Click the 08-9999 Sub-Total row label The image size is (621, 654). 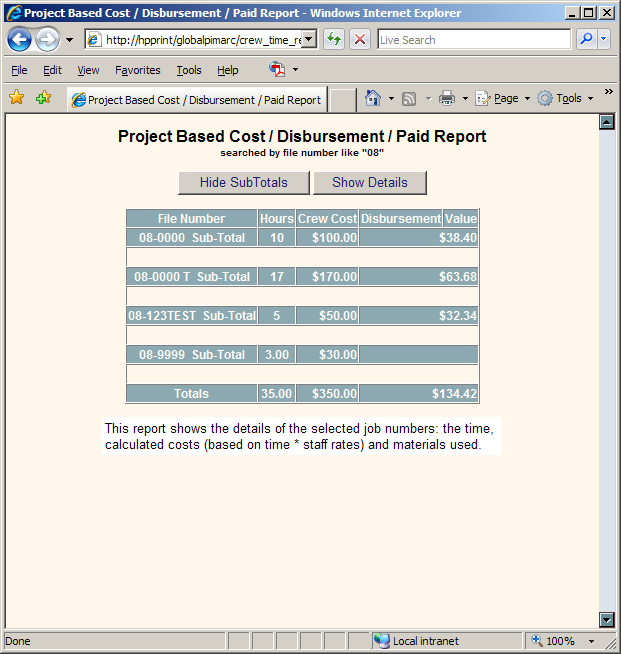click(x=191, y=355)
